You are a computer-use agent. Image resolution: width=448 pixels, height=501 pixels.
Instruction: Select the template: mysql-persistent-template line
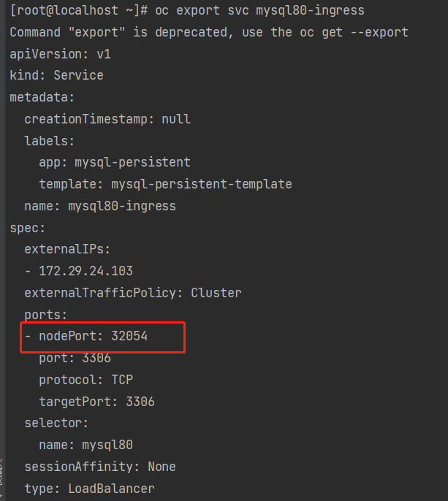tap(165, 184)
